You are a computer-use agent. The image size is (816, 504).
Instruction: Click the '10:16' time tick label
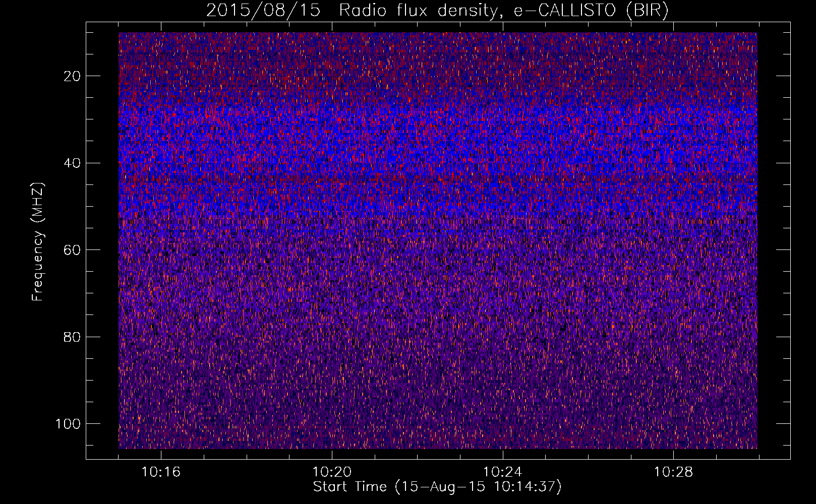(x=161, y=472)
